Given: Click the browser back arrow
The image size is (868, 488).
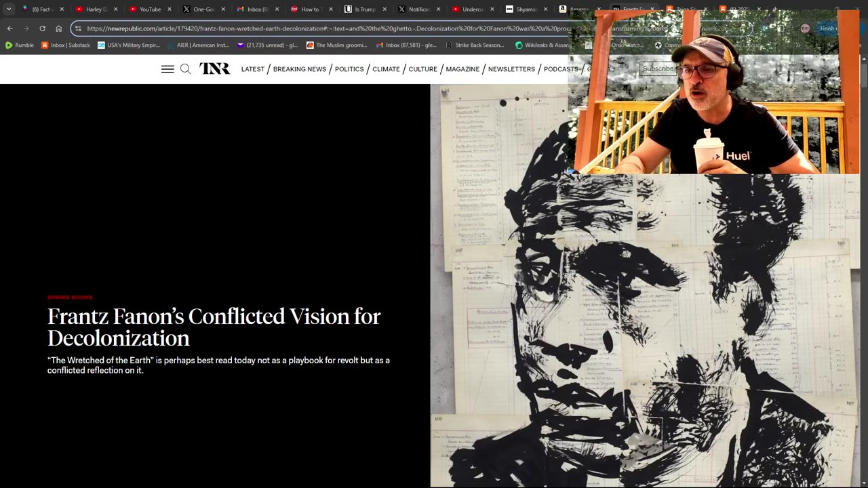Looking at the screenshot, I should [x=9, y=28].
